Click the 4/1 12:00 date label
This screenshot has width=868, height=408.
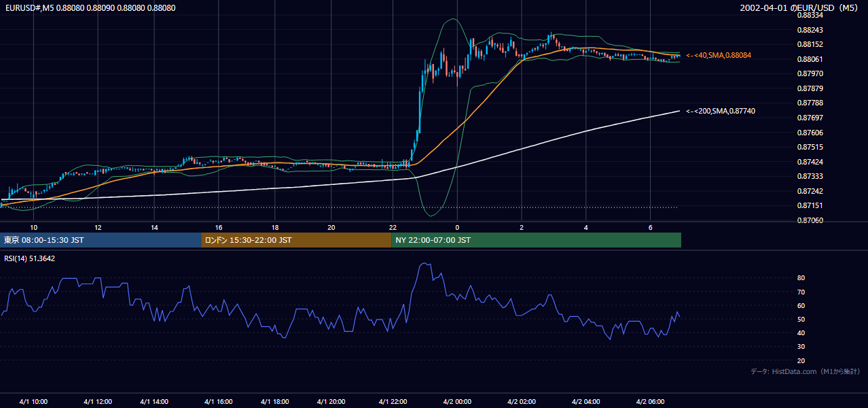98,402
